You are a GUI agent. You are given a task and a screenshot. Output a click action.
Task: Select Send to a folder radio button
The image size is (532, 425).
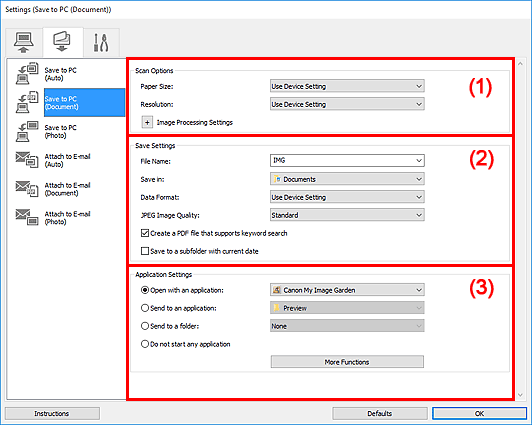coord(145,326)
